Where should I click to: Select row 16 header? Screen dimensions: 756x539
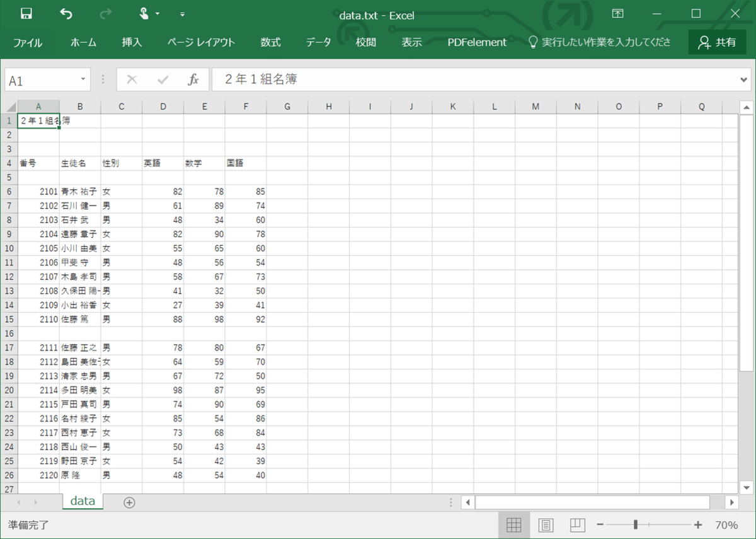[9, 333]
